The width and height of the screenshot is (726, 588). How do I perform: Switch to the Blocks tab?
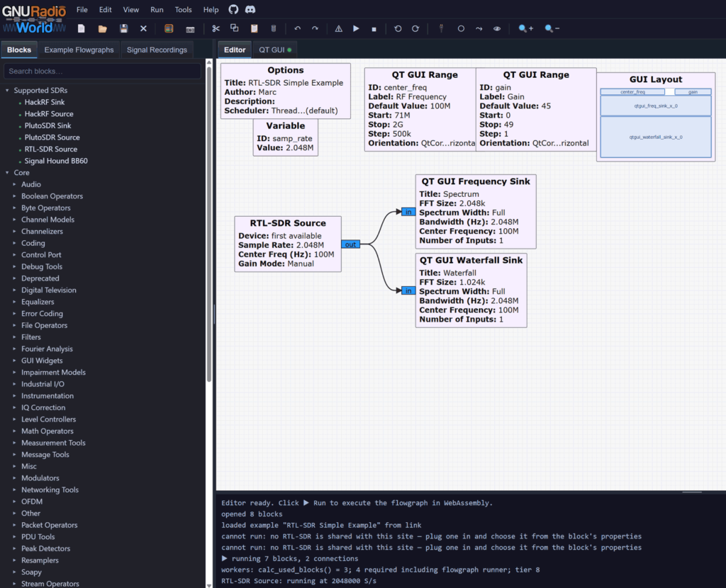click(x=19, y=50)
